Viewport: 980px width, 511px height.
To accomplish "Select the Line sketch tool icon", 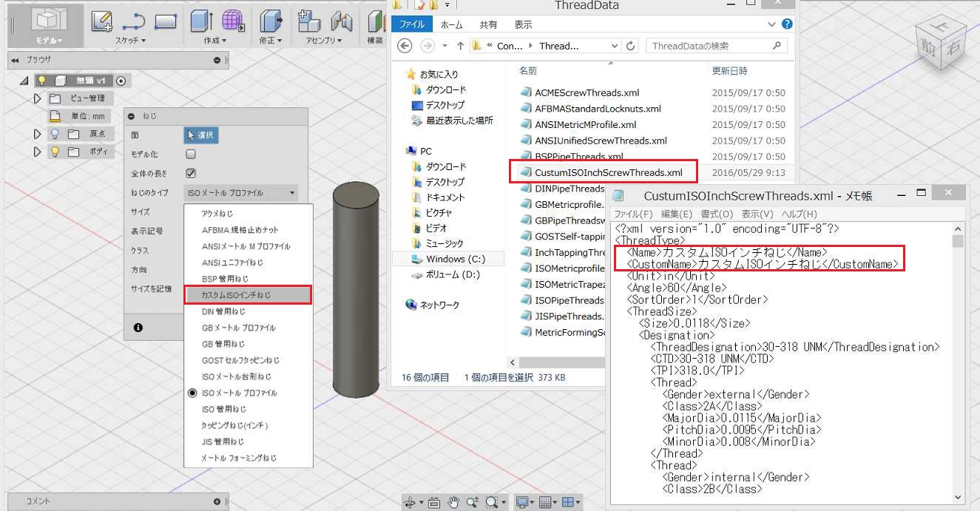I will tap(134, 21).
